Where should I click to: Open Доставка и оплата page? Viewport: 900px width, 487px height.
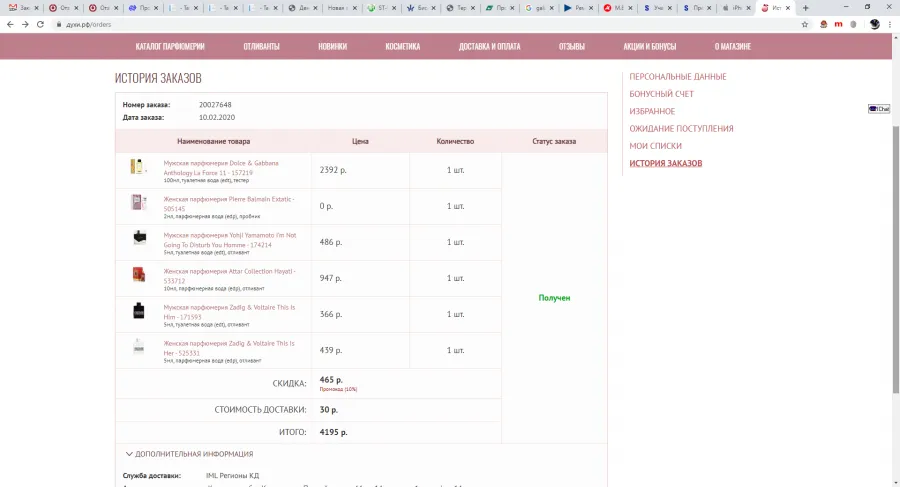tap(490, 47)
